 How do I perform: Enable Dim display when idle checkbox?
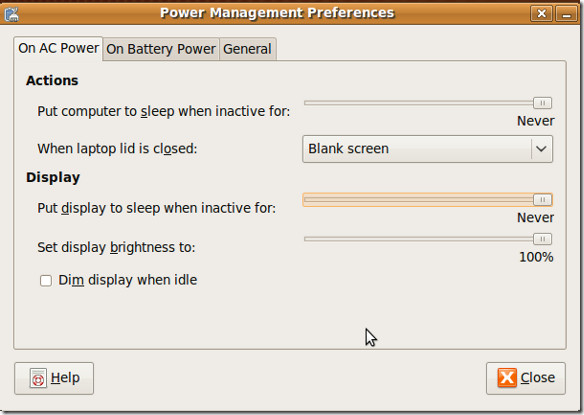[46, 281]
